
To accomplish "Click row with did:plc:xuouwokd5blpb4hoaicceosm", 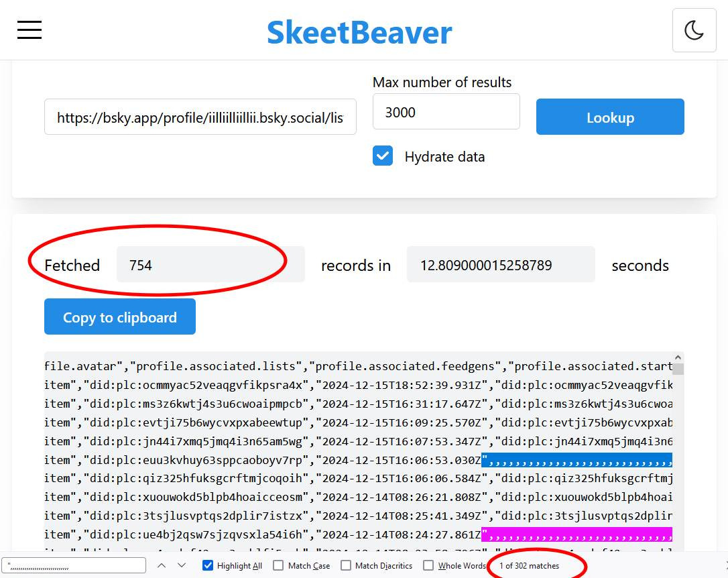I will [359, 497].
